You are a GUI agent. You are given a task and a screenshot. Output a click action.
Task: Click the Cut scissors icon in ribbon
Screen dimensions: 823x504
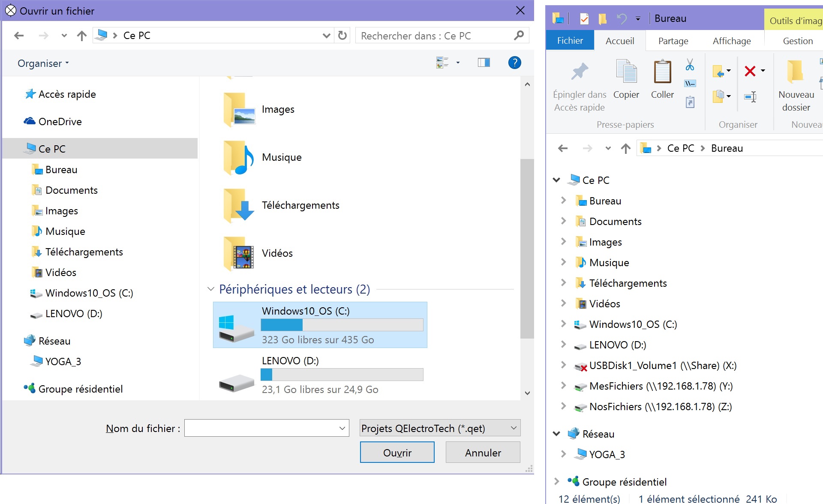(690, 65)
